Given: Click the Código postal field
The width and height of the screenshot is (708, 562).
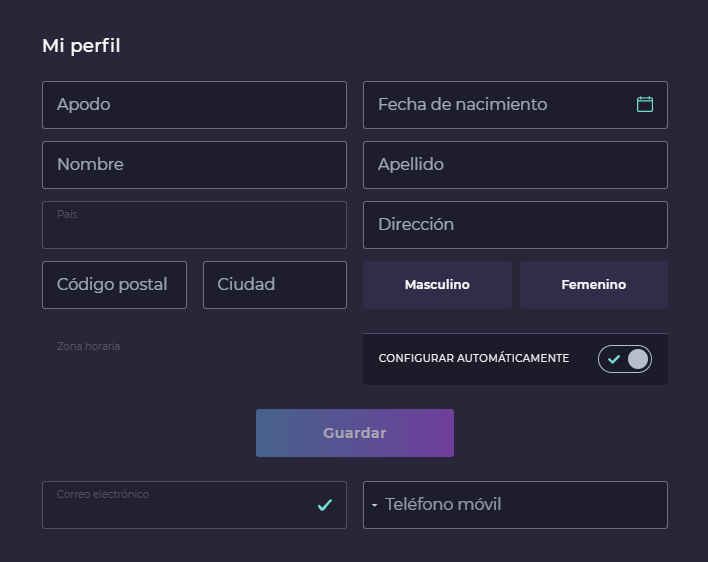Looking at the screenshot, I should tap(114, 285).
